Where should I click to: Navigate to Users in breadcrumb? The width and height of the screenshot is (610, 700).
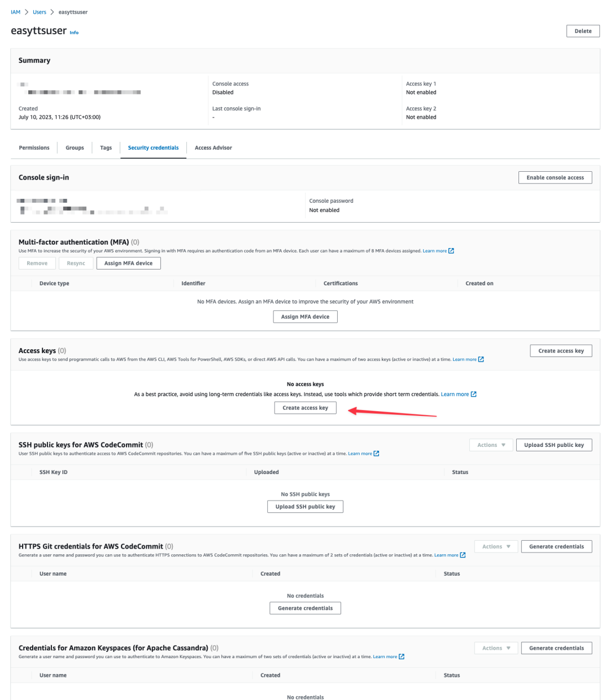[40, 12]
